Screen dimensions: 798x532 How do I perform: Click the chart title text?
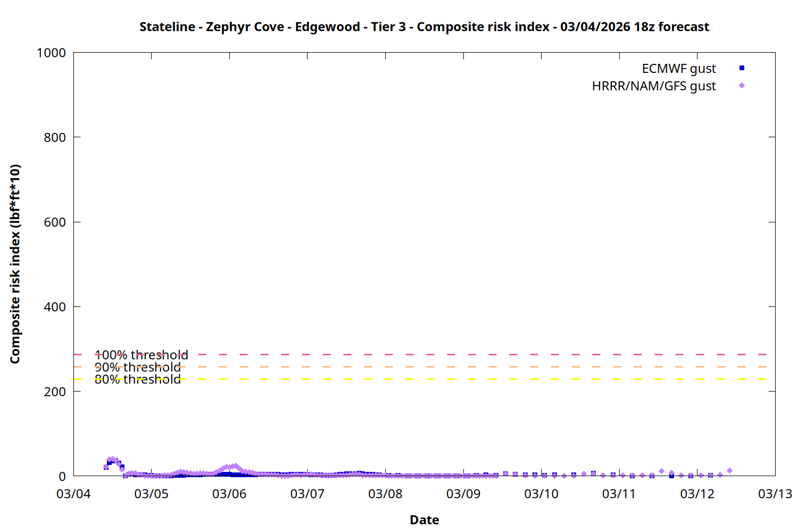coord(424,27)
